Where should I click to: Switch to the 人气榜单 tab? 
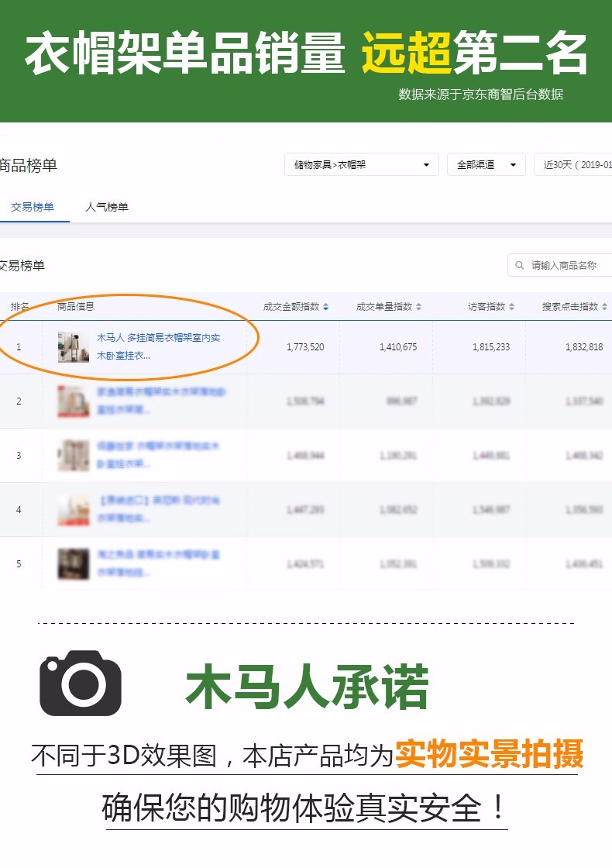[x=107, y=208]
